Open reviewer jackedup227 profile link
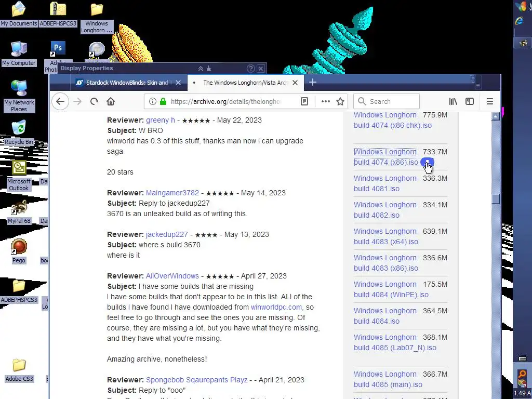Image resolution: width=532 pixels, height=399 pixels. click(x=167, y=234)
